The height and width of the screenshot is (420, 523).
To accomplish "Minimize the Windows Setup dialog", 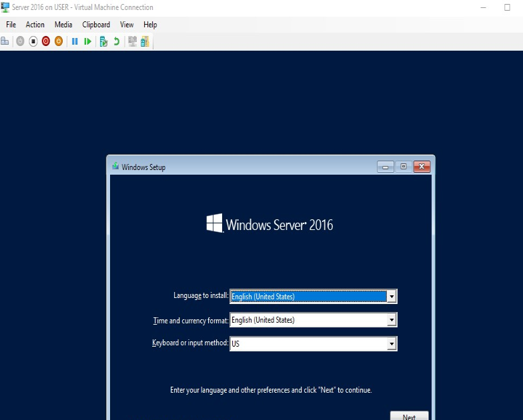I will (x=386, y=167).
